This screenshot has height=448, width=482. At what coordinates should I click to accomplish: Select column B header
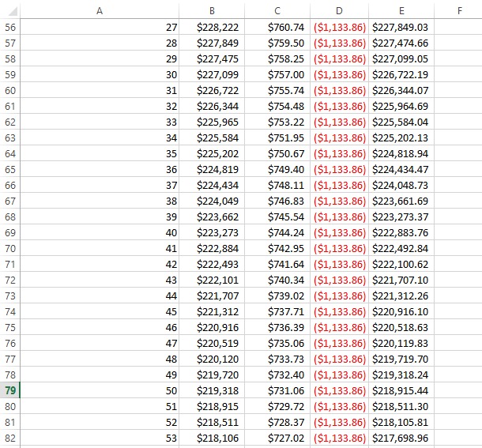pos(212,11)
